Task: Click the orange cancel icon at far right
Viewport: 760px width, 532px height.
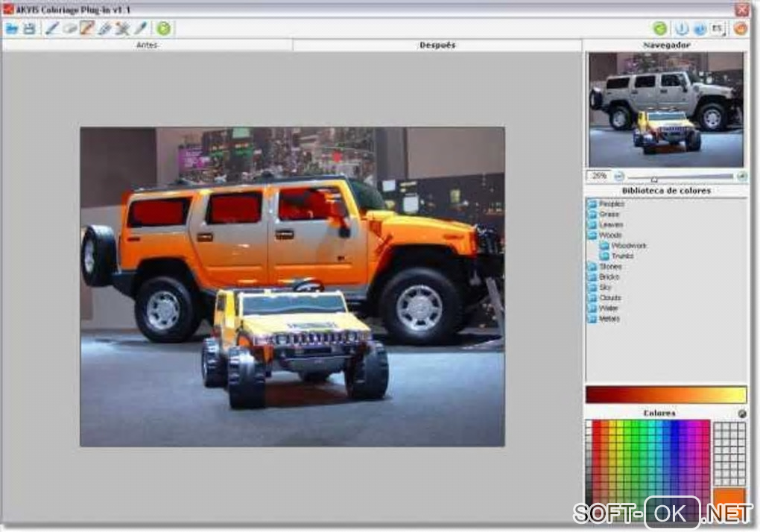Action: coord(741,28)
